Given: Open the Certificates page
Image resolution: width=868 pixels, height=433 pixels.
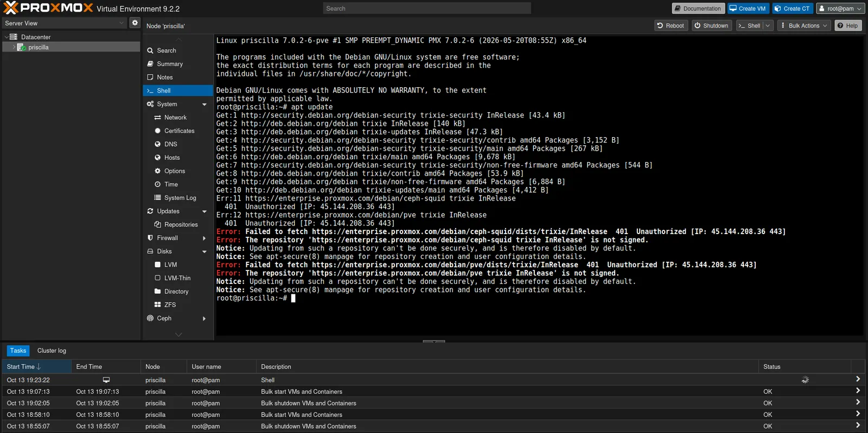Looking at the screenshot, I should [178, 131].
